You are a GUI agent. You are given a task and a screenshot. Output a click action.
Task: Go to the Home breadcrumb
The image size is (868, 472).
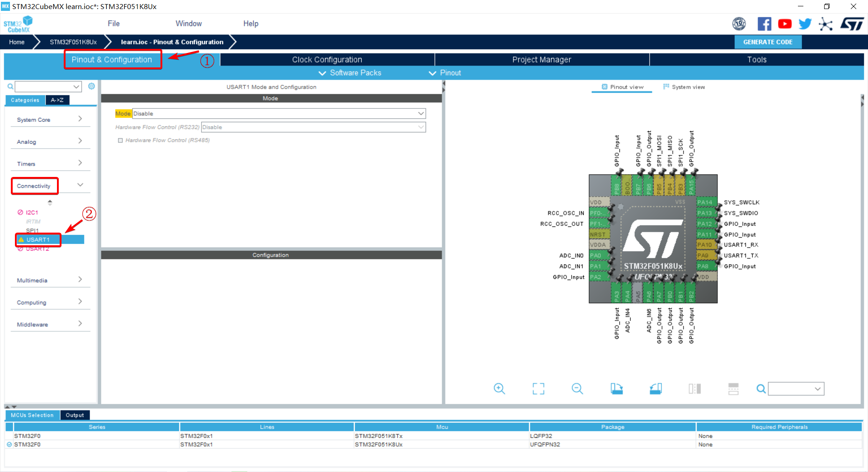pyautogui.click(x=17, y=42)
